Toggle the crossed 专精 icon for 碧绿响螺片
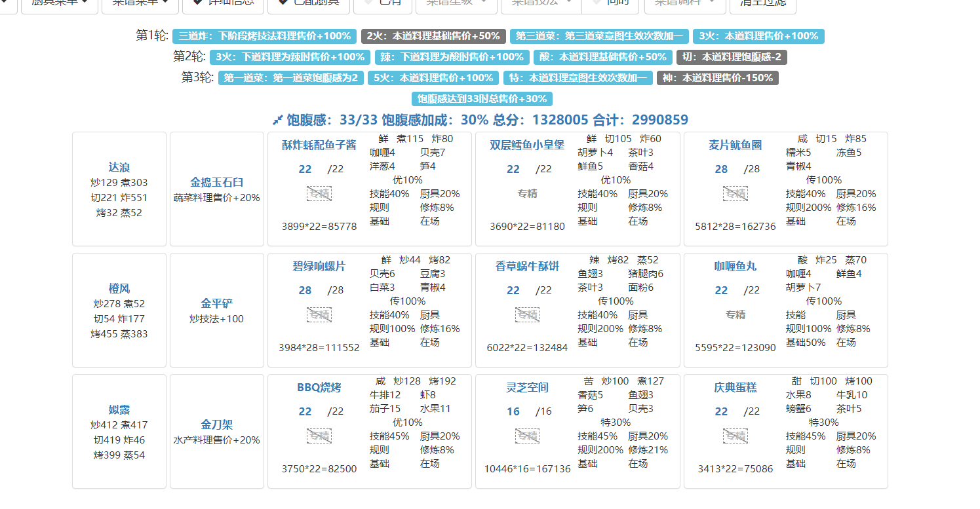980x509 pixels. point(319,314)
